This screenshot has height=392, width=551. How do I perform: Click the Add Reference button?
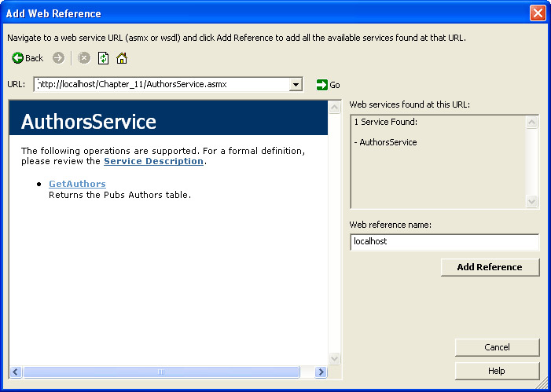click(490, 267)
